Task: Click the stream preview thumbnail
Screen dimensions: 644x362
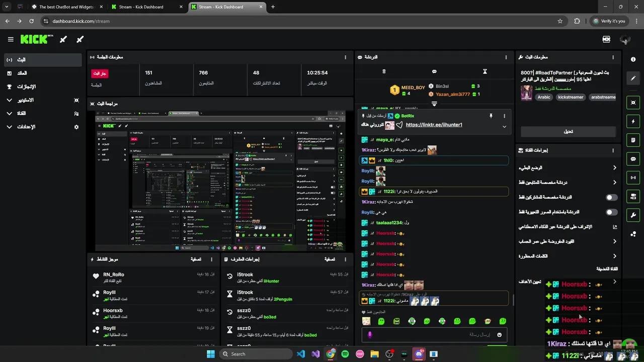Action: (x=220, y=181)
